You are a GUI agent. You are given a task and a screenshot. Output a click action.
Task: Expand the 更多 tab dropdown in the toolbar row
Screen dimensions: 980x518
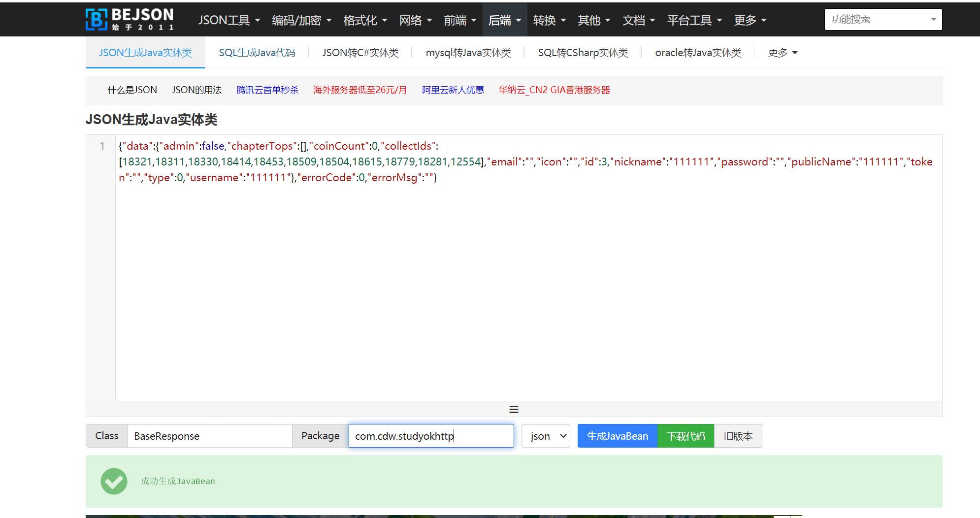(x=782, y=53)
